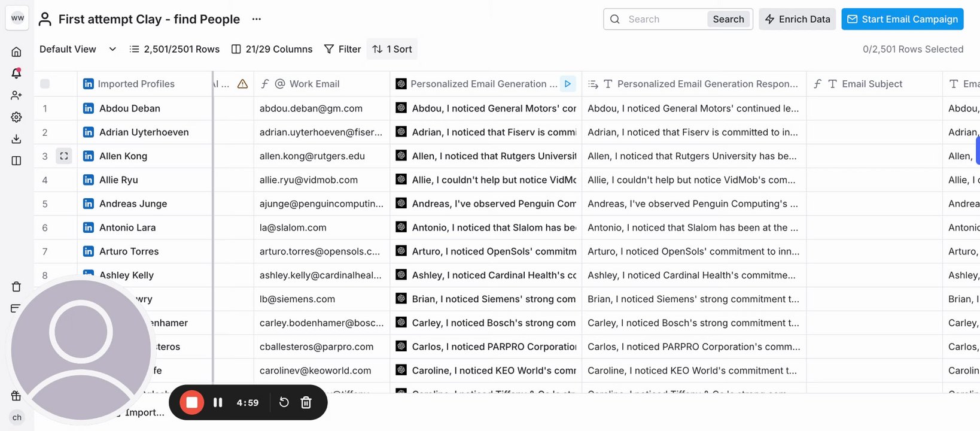This screenshot has height=431, width=980.
Task: Open the WW workspace logo
Action: pyautogui.click(x=17, y=18)
